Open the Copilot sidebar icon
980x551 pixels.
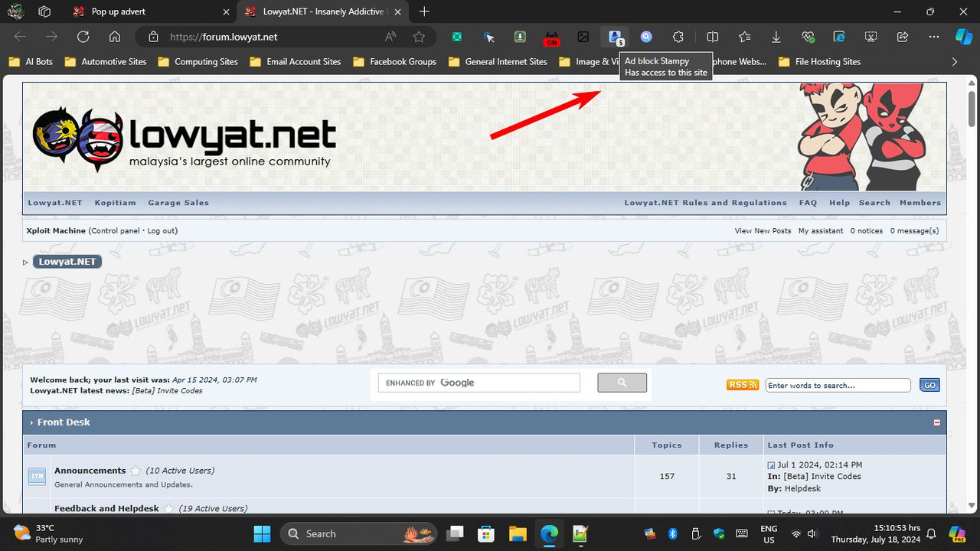(x=963, y=37)
